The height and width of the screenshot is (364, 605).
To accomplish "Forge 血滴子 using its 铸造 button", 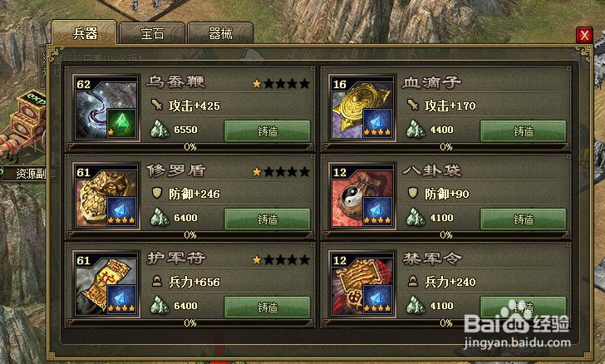I will [524, 131].
